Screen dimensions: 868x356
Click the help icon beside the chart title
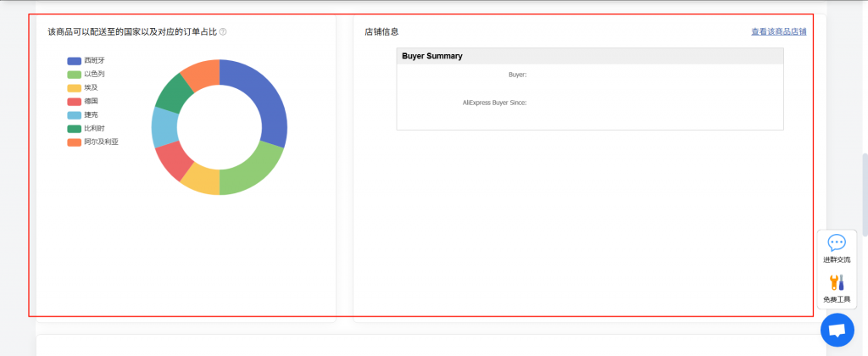[x=223, y=32]
